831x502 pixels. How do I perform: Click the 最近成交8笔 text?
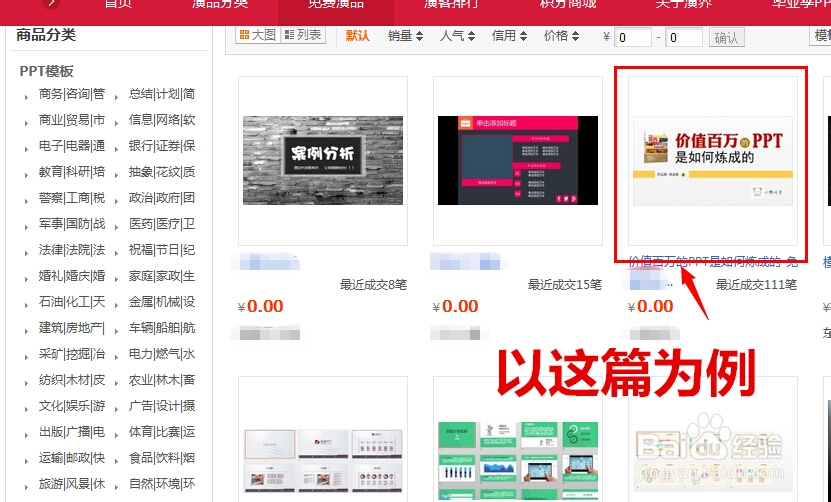[x=373, y=285]
